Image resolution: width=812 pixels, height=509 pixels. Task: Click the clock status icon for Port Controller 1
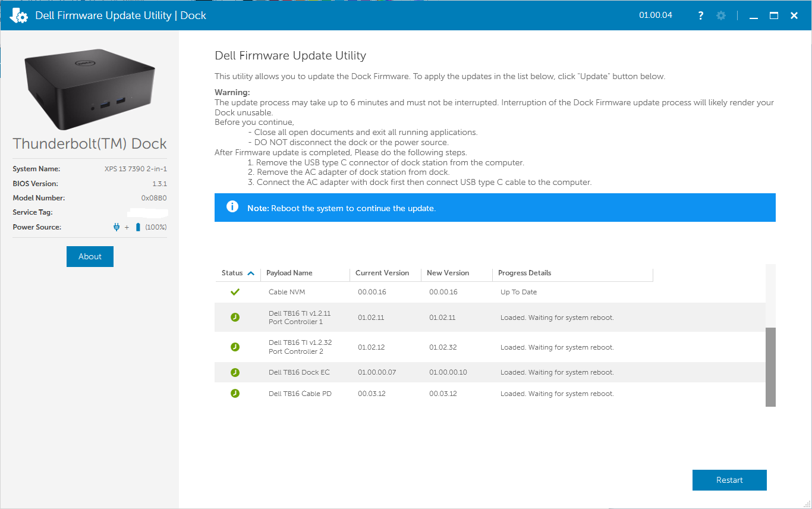(x=235, y=318)
